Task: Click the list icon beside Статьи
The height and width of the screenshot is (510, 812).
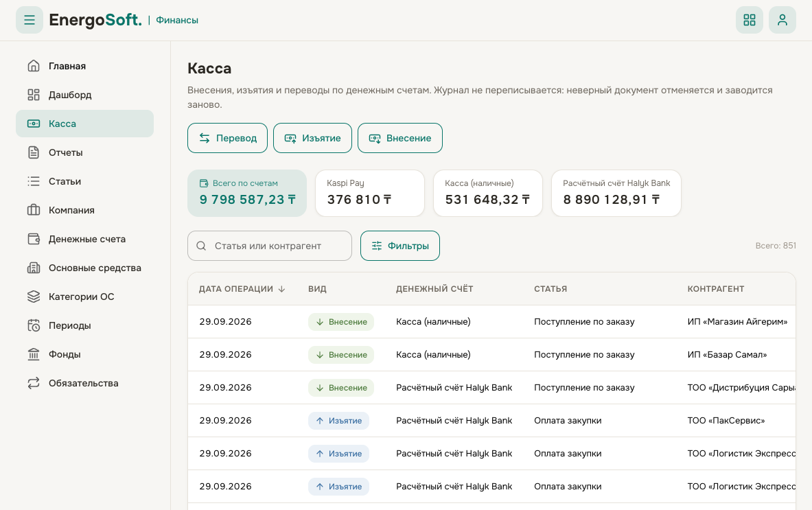Action: pyautogui.click(x=34, y=181)
